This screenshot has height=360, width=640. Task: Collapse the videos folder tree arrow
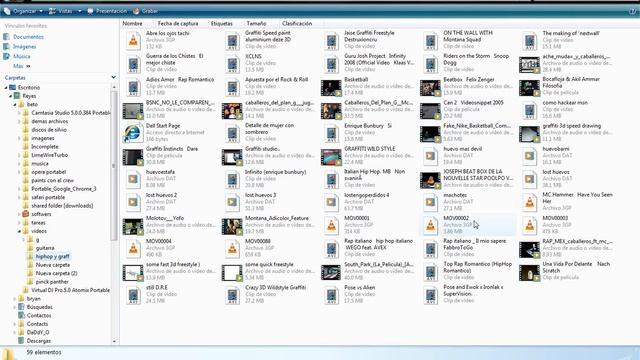19,231
